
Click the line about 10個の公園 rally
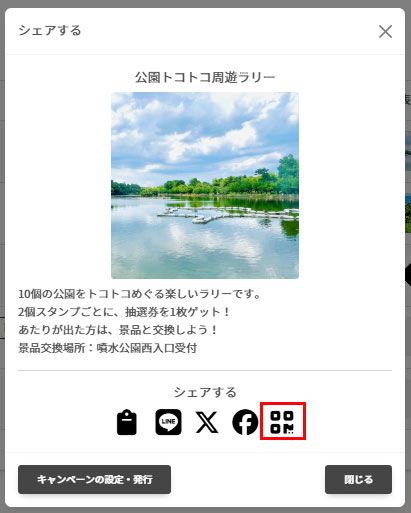click(139, 294)
